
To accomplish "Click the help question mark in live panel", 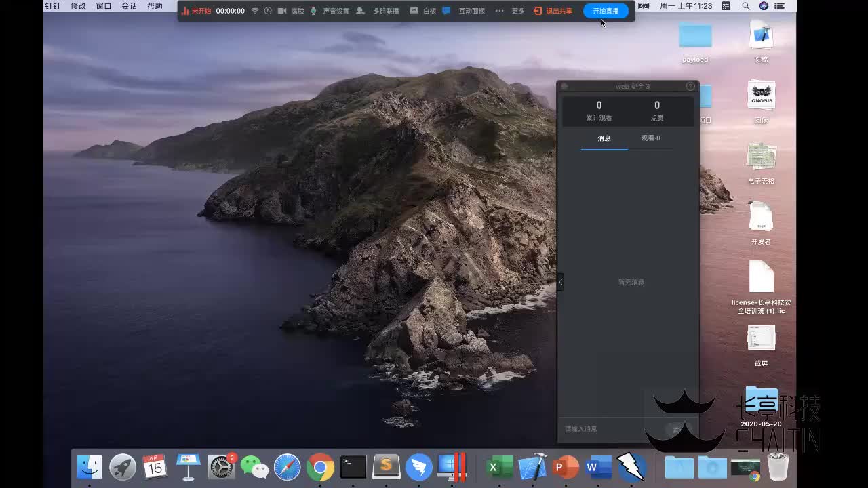I will click(690, 86).
